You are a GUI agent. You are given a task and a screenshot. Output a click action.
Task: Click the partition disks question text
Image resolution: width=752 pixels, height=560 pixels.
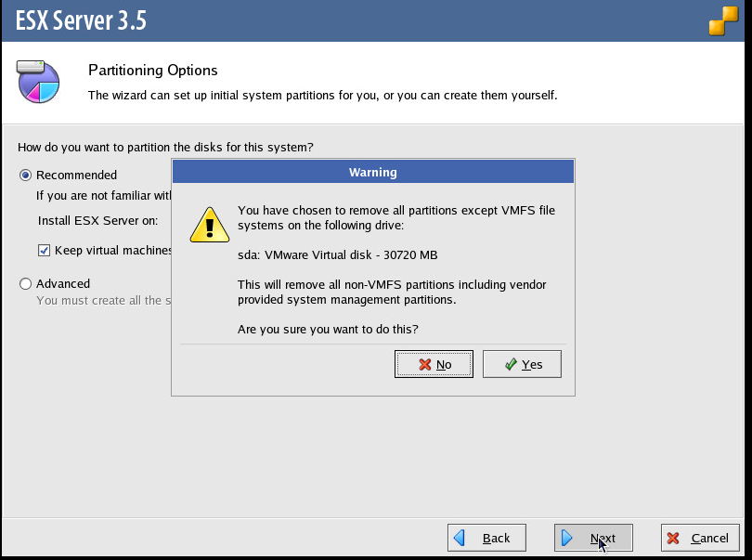coord(165,147)
